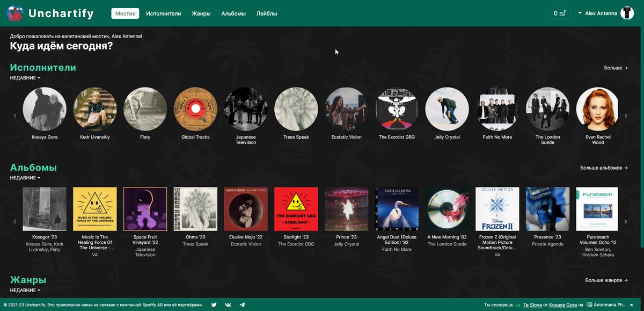Show previous artists with the left carousel arrow

coord(14,115)
